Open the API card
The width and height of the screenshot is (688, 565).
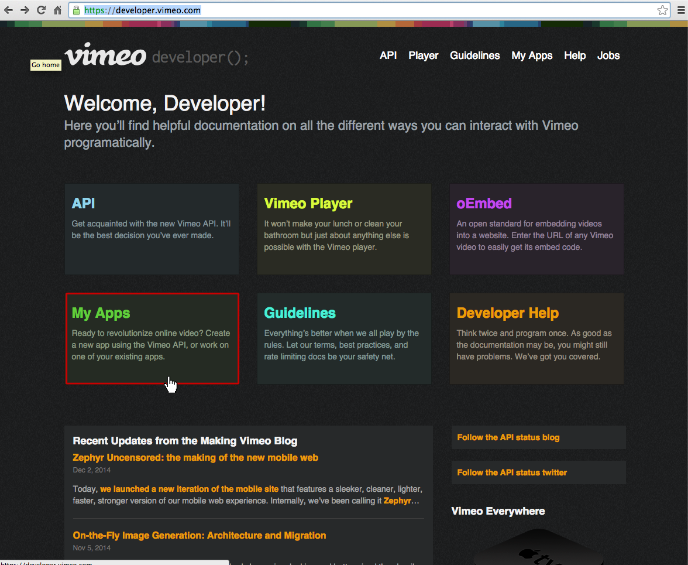(x=152, y=229)
